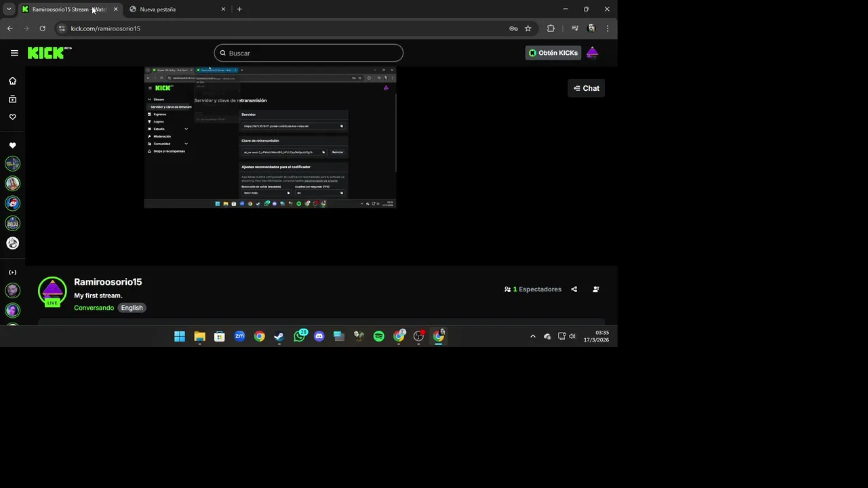Viewport: 868px width, 488px height.
Task: Open Steam from the taskbar
Action: pyautogui.click(x=279, y=336)
